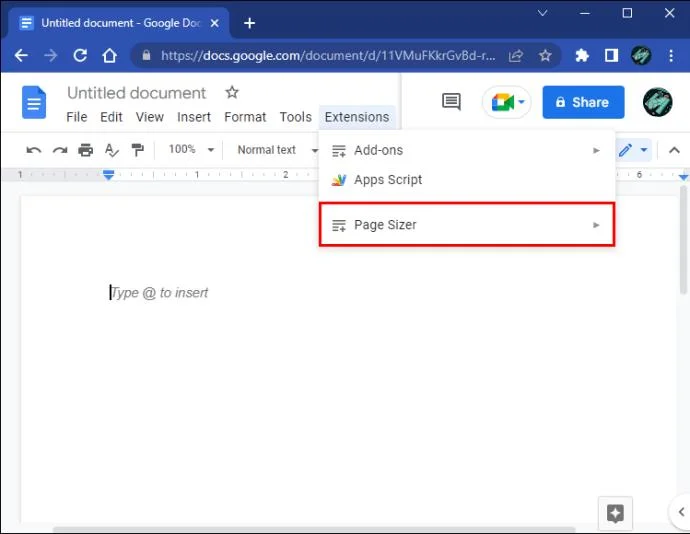Viewport: 690px width, 534px height.
Task: Open the Normal text style dropdown
Action: pos(277,150)
